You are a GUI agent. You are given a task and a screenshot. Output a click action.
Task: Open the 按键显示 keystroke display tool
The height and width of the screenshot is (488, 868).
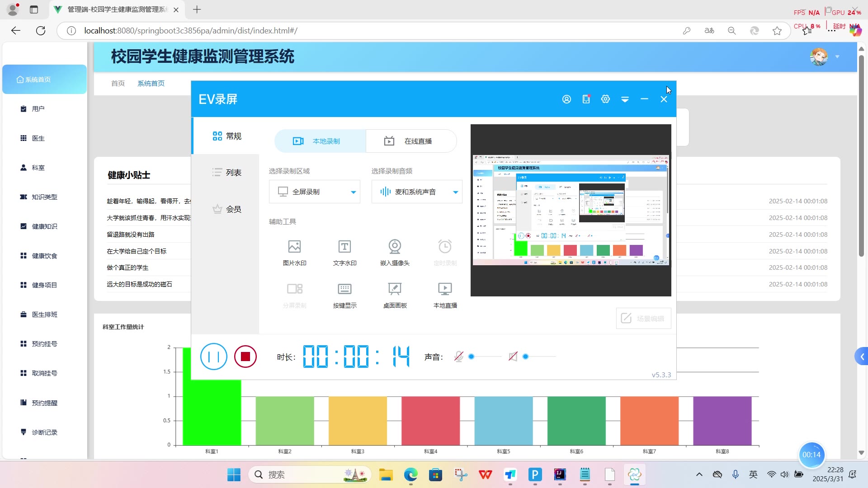tap(344, 289)
